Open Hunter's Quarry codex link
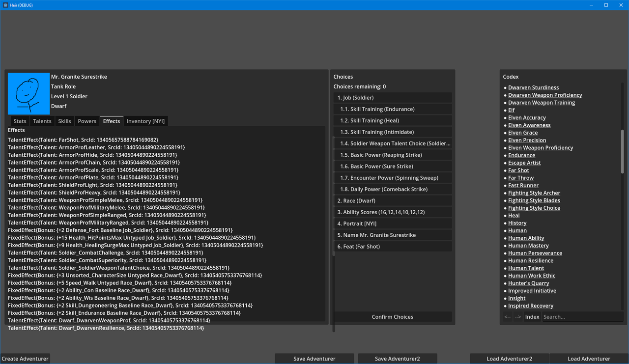 point(529,283)
